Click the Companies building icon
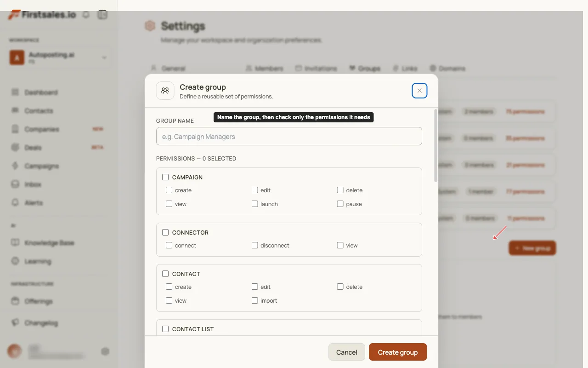Viewport: 588px width, 368px height. click(x=15, y=129)
